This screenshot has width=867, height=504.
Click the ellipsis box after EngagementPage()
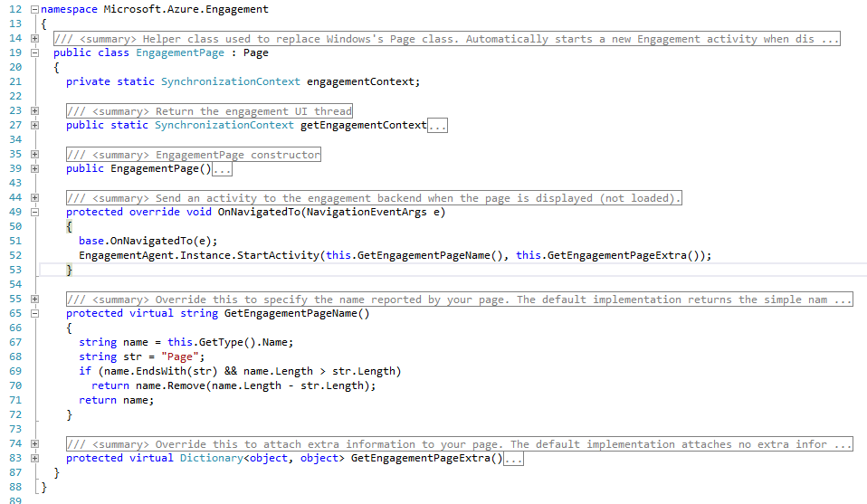point(222,169)
